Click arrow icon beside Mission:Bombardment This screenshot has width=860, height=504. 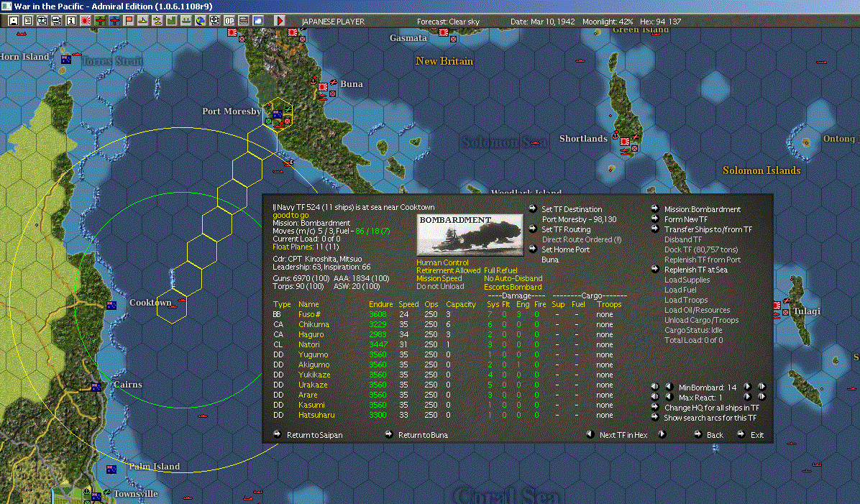click(655, 209)
